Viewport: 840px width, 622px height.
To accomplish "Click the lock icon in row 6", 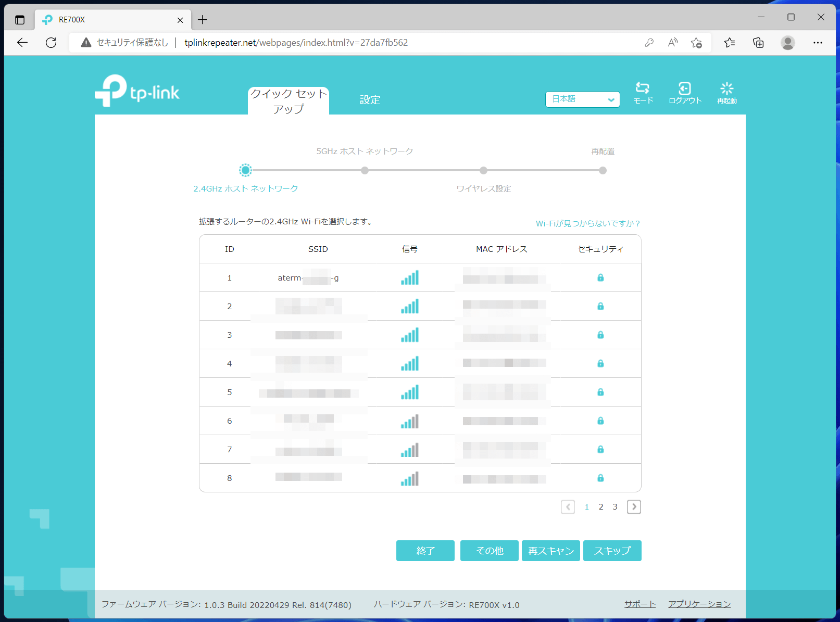I will coord(600,421).
